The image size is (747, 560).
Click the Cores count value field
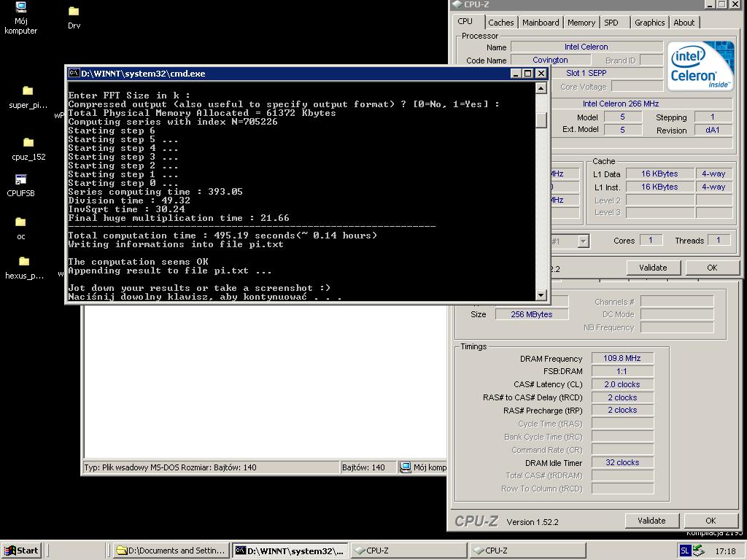click(650, 241)
